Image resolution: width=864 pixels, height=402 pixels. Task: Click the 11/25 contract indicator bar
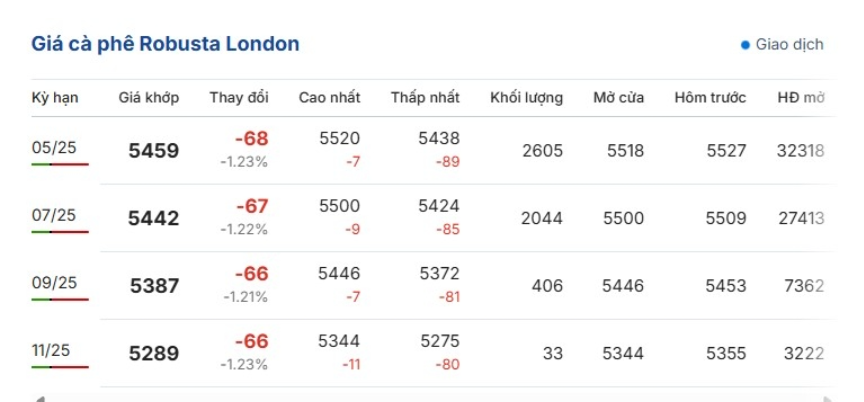click(60, 367)
